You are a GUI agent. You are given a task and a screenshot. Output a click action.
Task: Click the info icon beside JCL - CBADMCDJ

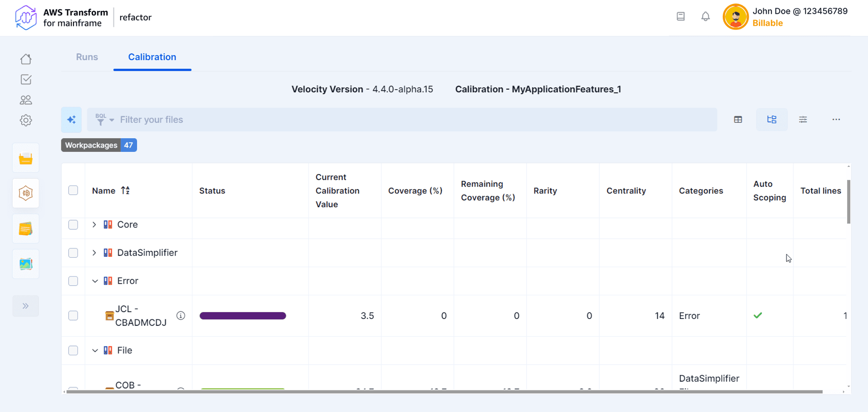click(181, 316)
